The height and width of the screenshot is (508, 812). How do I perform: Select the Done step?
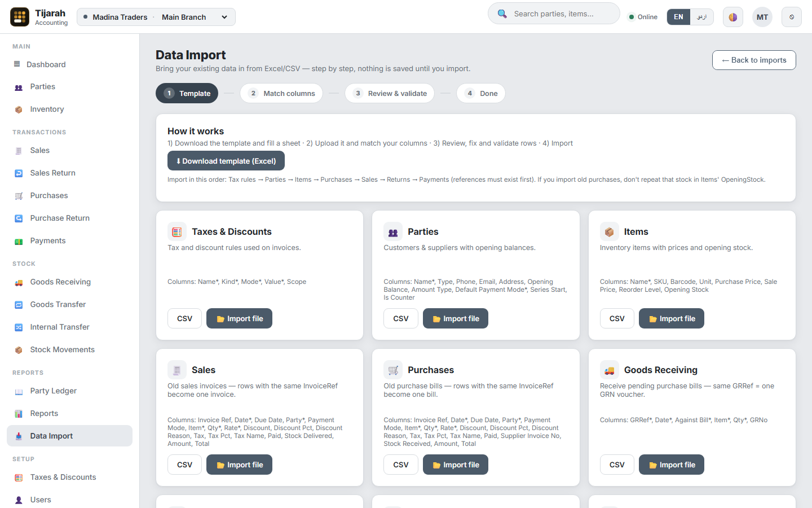[x=481, y=94]
